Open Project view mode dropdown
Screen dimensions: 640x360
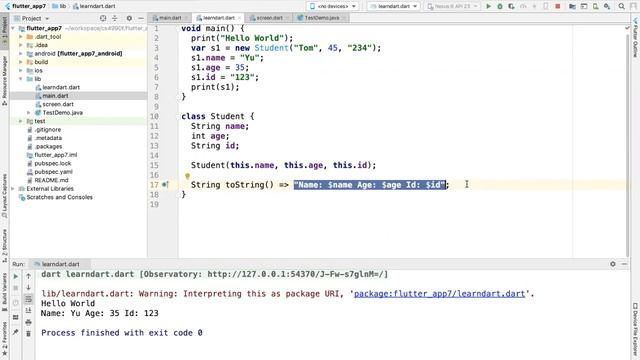[32, 18]
